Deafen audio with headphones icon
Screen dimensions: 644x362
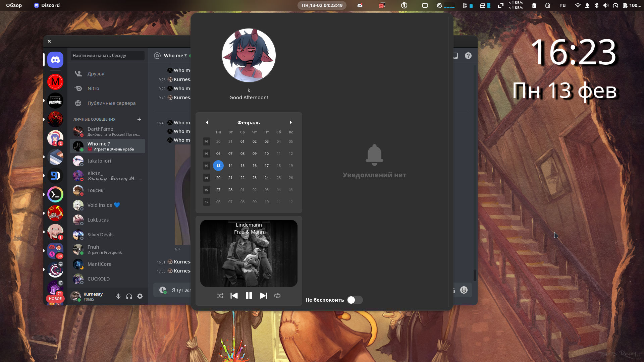coord(129,296)
